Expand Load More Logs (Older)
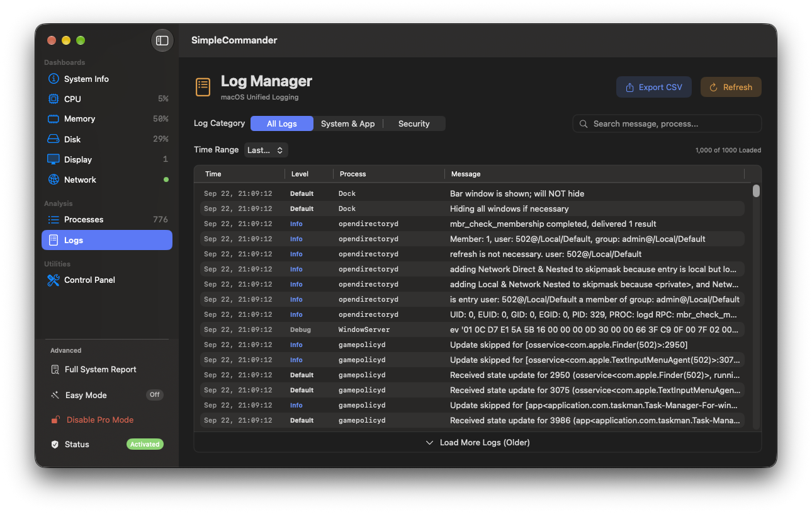812x514 pixels. [478, 442]
